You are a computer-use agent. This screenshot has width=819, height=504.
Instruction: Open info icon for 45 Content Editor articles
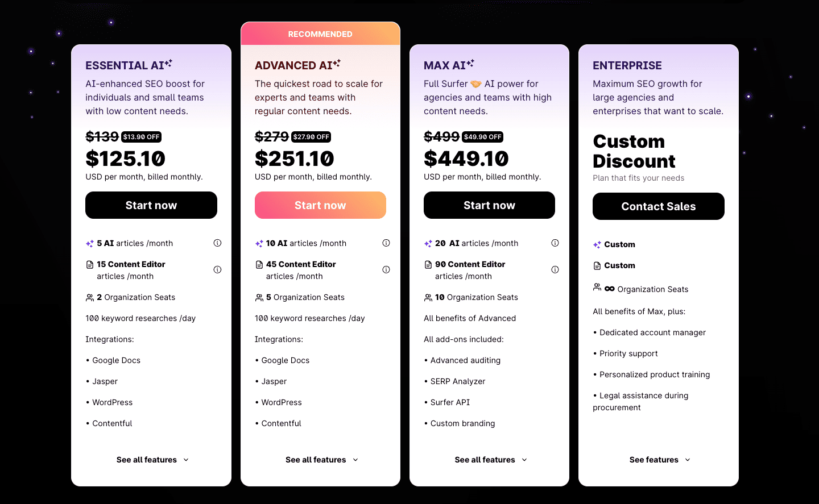(x=386, y=270)
